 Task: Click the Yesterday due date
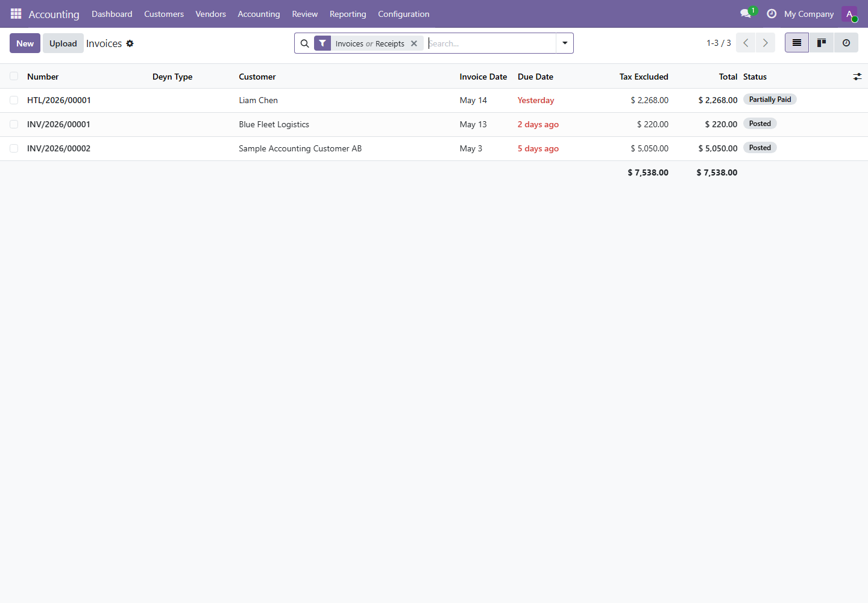(536, 100)
